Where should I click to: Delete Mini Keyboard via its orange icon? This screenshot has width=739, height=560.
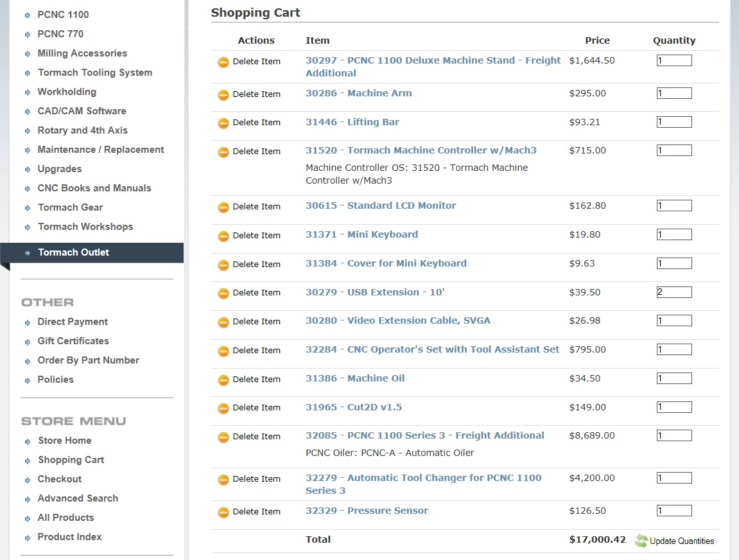223,236
